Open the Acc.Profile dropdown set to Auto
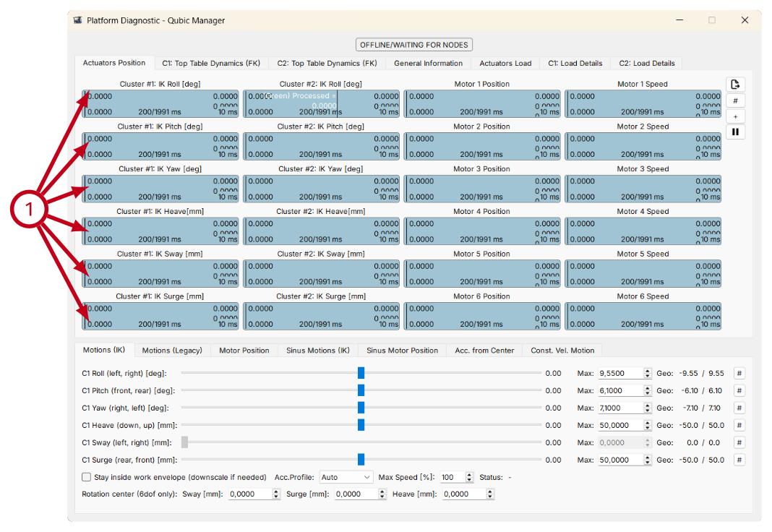772x532 pixels. tap(346, 477)
